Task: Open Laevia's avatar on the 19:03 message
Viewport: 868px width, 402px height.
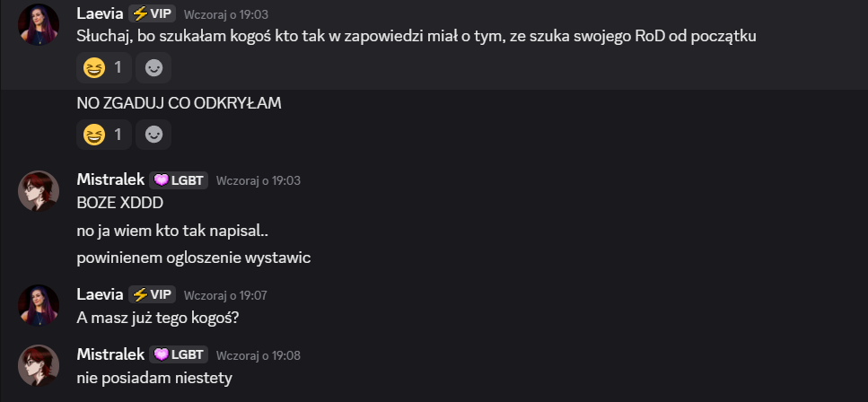Action: pyautogui.click(x=39, y=24)
